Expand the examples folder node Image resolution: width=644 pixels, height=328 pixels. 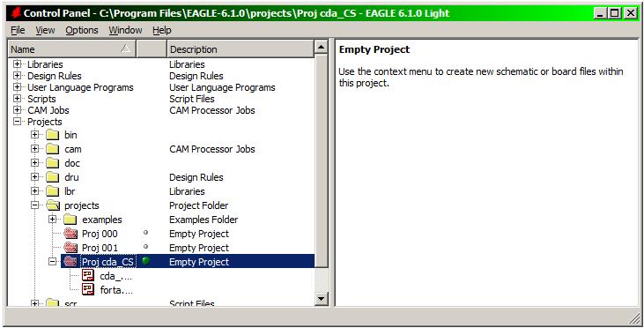[x=53, y=219]
